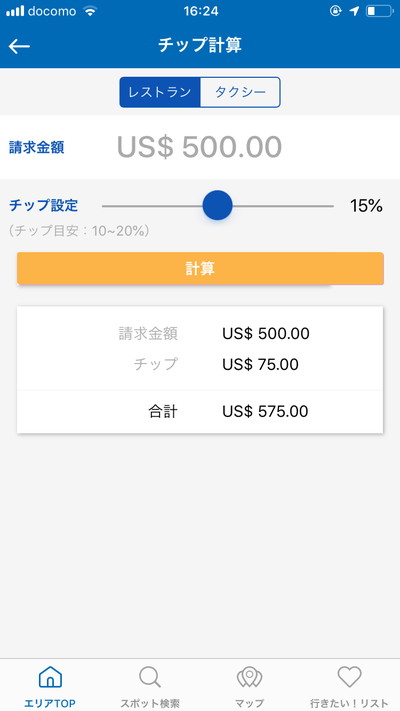The width and height of the screenshot is (400, 711).
Task: Open the エリアTOP home icon
Action: pyautogui.click(x=50, y=678)
